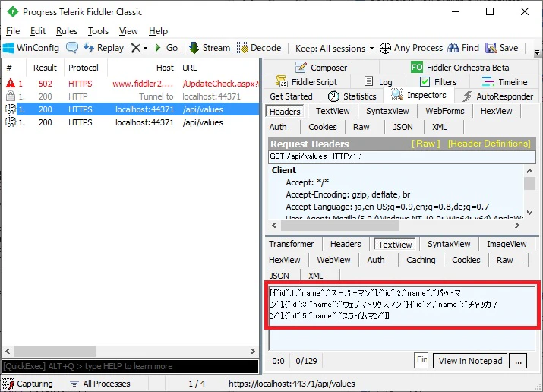This screenshot has width=543, height=392.
Task: Click the Accept-Language header line
Action: coord(387,207)
